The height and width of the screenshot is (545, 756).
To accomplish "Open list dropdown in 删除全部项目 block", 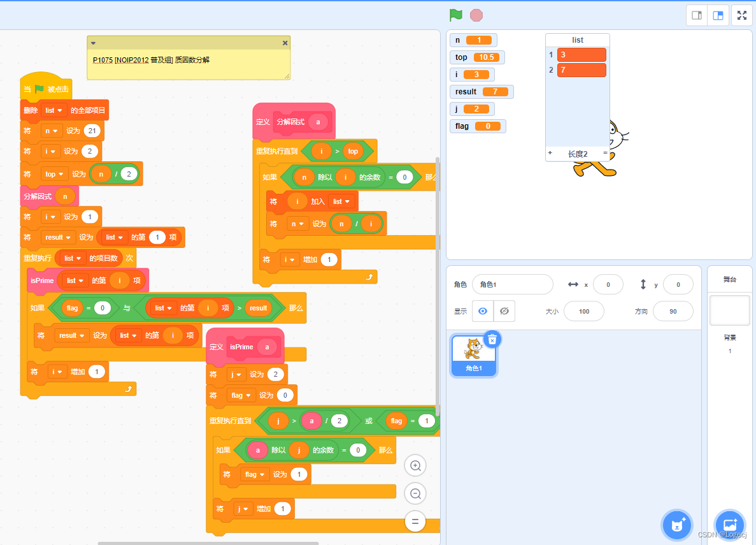I will coord(53,110).
